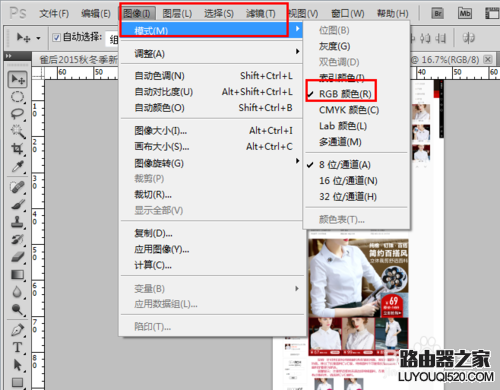The image size is (500, 390).
Task: Open the 编辑(E) menu
Action: [x=96, y=14]
